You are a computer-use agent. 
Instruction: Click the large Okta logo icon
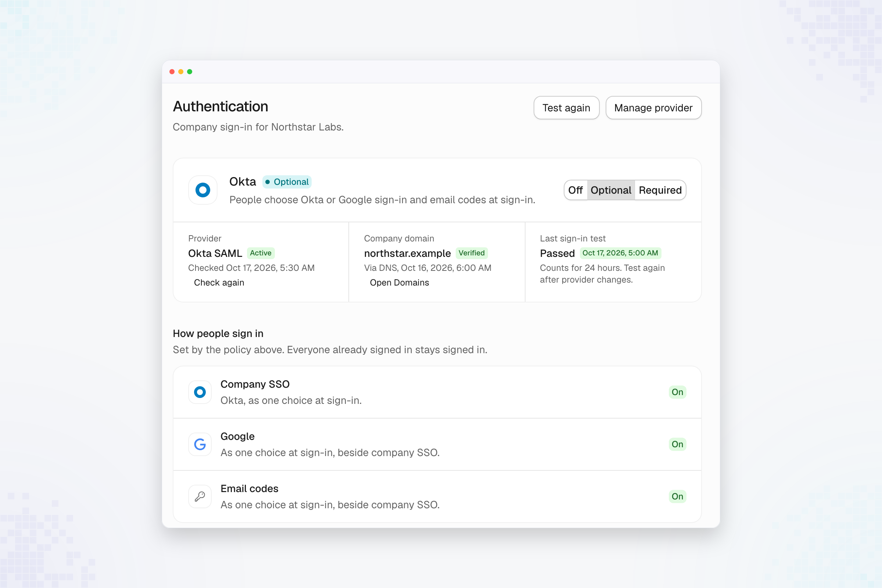(203, 190)
